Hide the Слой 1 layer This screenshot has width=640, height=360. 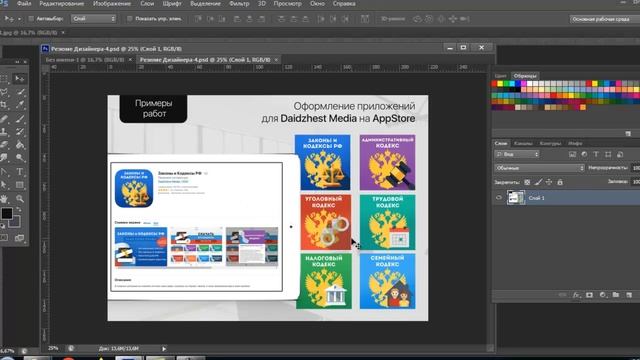point(499,198)
